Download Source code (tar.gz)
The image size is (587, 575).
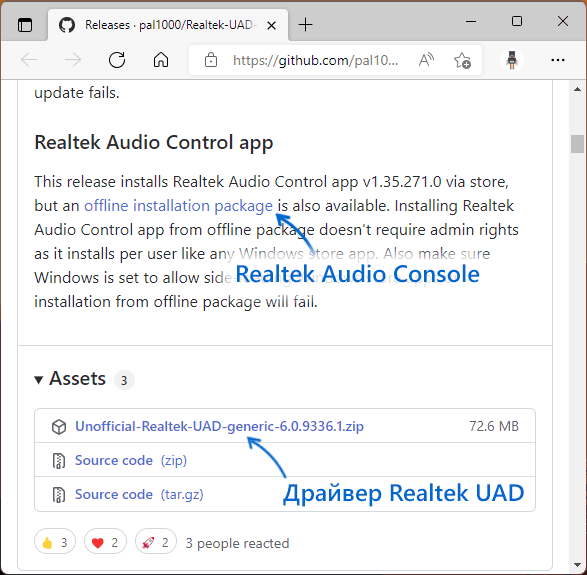coord(139,494)
